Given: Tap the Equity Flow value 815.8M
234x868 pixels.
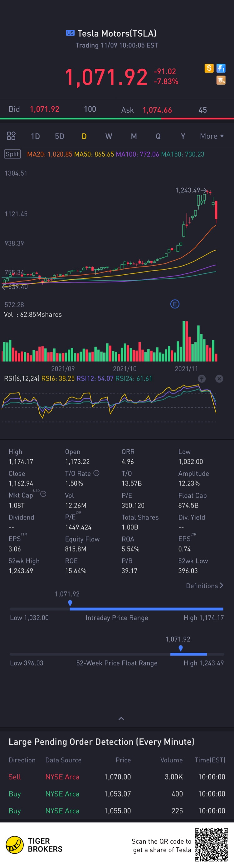Looking at the screenshot, I should pyautogui.click(x=76, y=549).
